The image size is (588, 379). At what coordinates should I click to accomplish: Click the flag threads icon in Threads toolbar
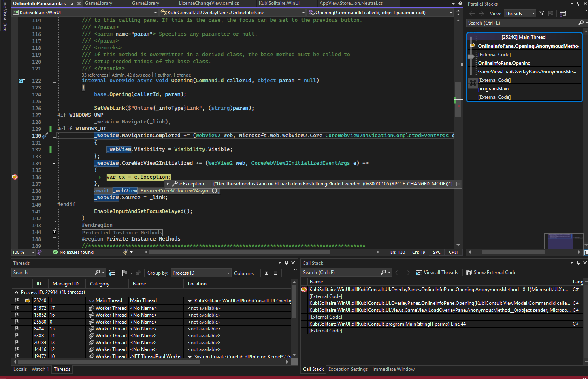pos(125,273)
